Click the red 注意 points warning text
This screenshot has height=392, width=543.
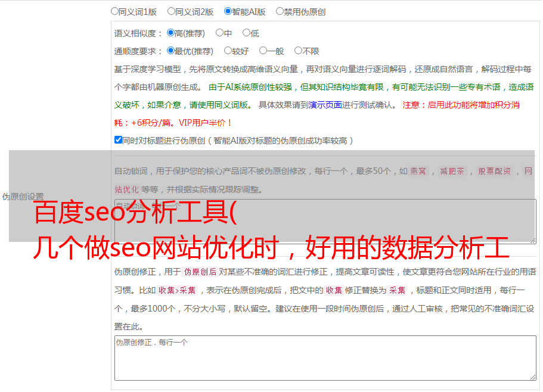(x=317, y=114)
